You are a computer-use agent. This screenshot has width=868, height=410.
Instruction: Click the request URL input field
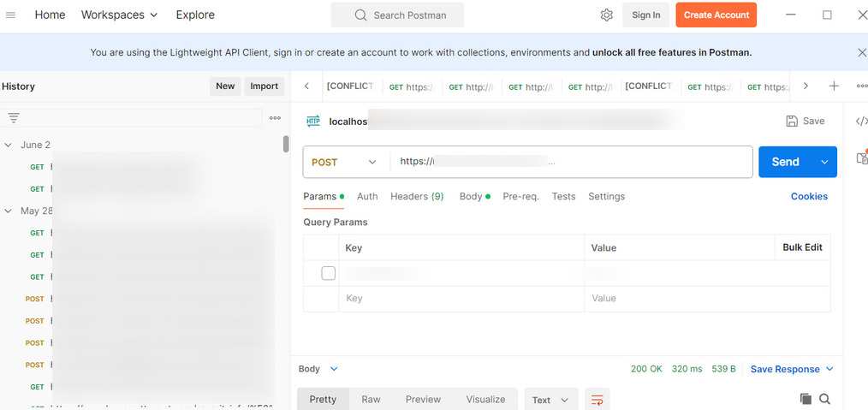[x=571, y=162]
